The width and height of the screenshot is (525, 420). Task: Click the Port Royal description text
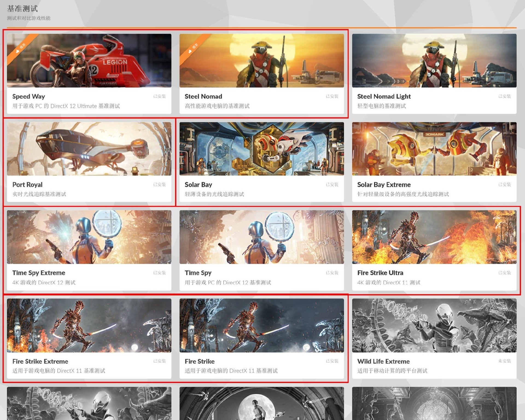(x=39, y=194)
